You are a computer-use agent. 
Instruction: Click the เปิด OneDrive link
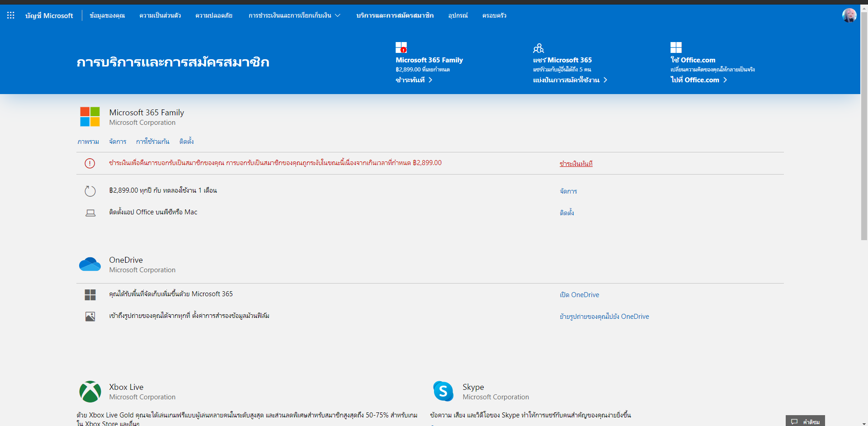point(580,295)
